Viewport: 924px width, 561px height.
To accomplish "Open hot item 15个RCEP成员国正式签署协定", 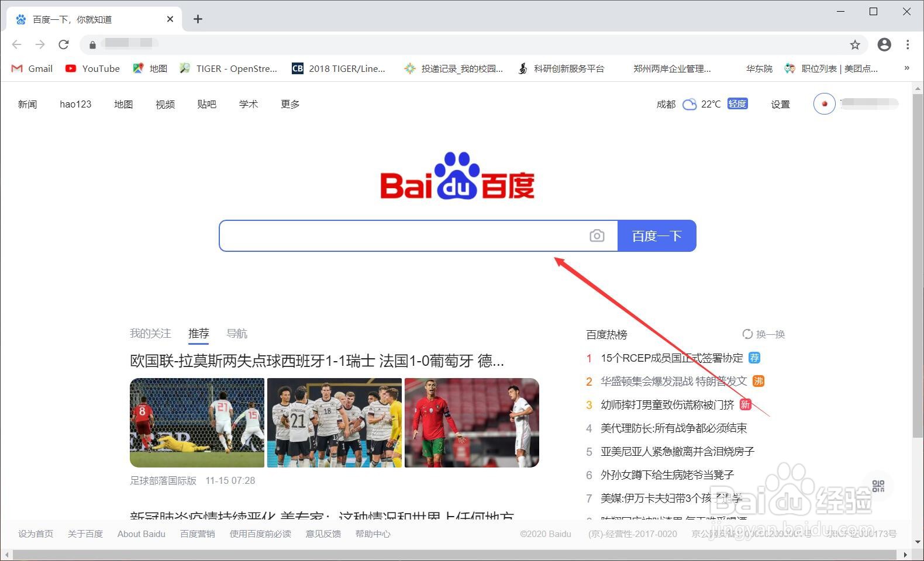I will click(672, 358).
